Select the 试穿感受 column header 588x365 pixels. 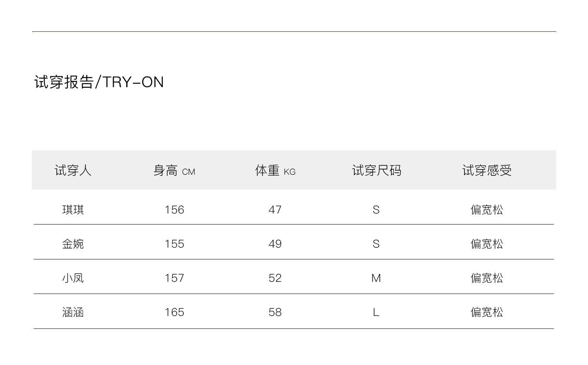(486, 170)
